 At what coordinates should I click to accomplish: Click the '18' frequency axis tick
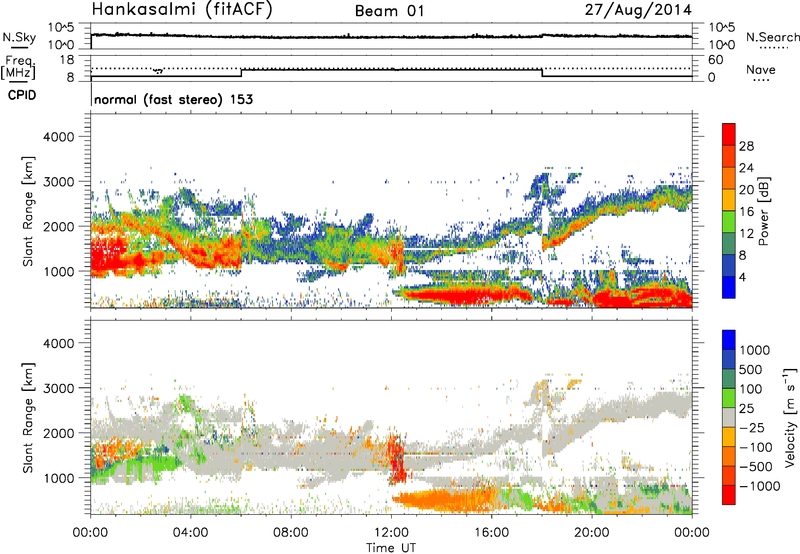67,60
